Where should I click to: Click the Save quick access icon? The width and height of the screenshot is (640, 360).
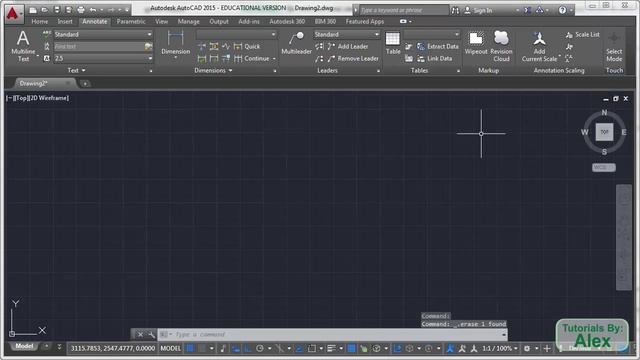click(x=57, y=10)
